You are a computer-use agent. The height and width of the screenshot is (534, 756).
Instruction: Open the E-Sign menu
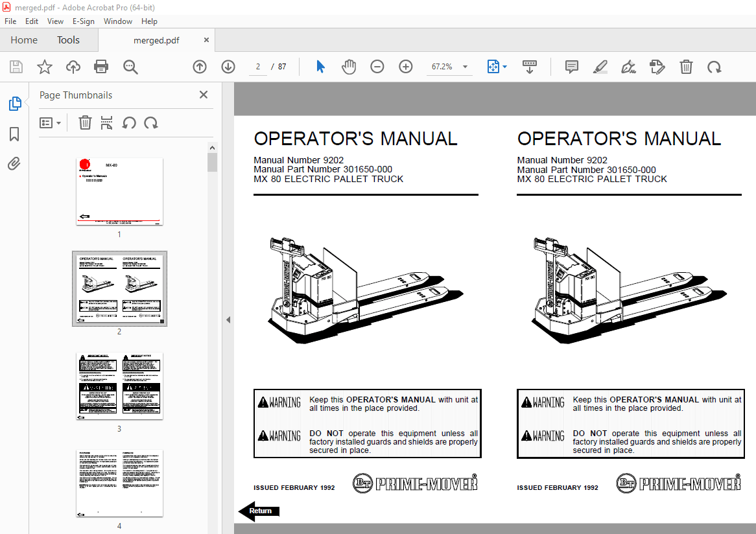click(x=84, y=21)
